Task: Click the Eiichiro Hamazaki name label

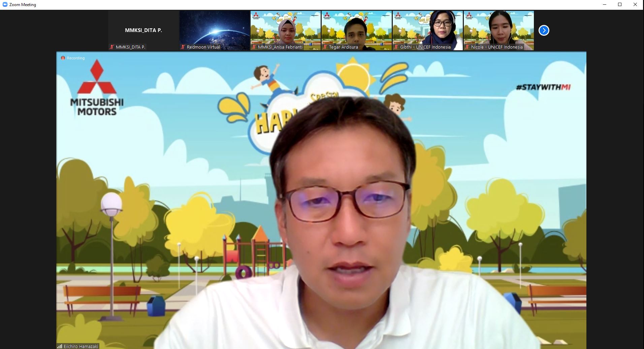Action: coord(81,346)
